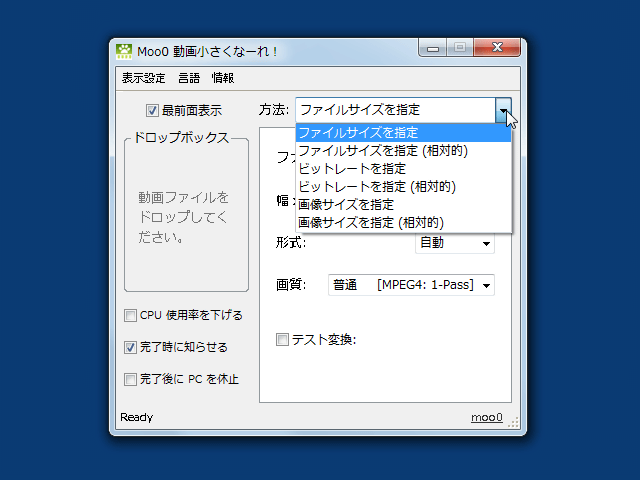Click the resize grip in status bar corner
640x480 pixels.
tap(513, 422)
